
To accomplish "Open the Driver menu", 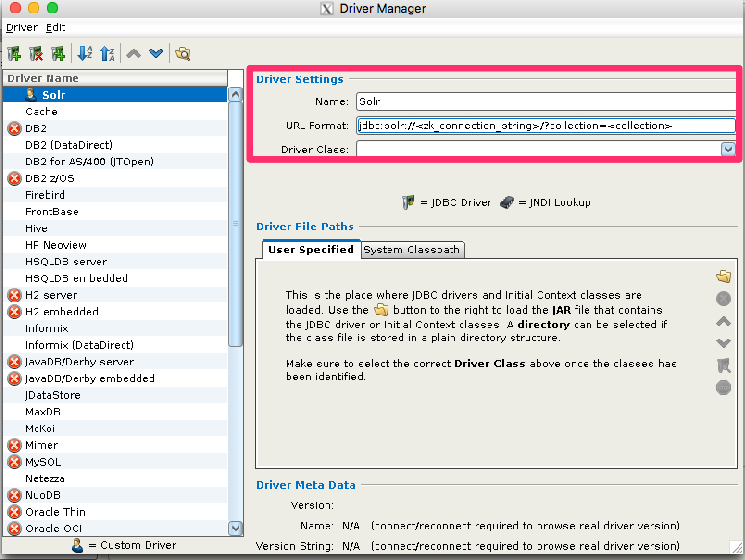I will (x=21, y=28).
